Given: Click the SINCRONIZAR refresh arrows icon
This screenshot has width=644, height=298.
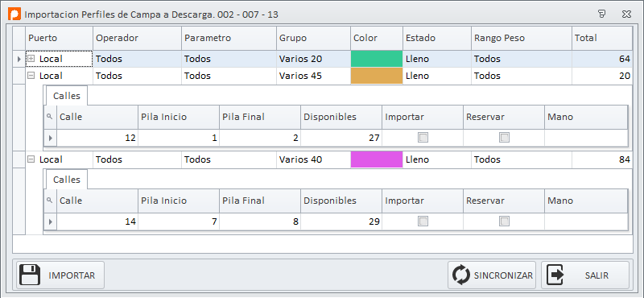Looking at the screenshot, I should [x=461, y=275].
